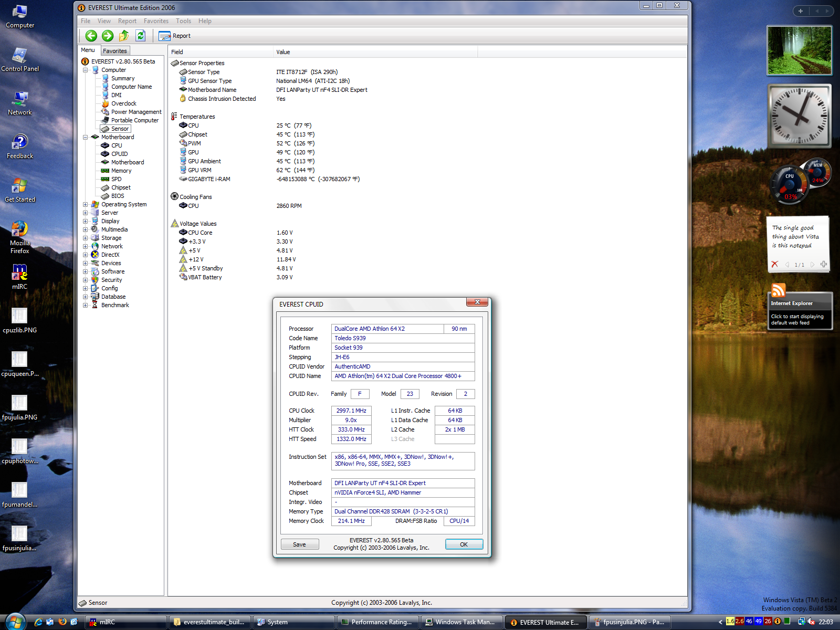
Task: Click the Refresh toolbar icon
Action: (140, 36)
